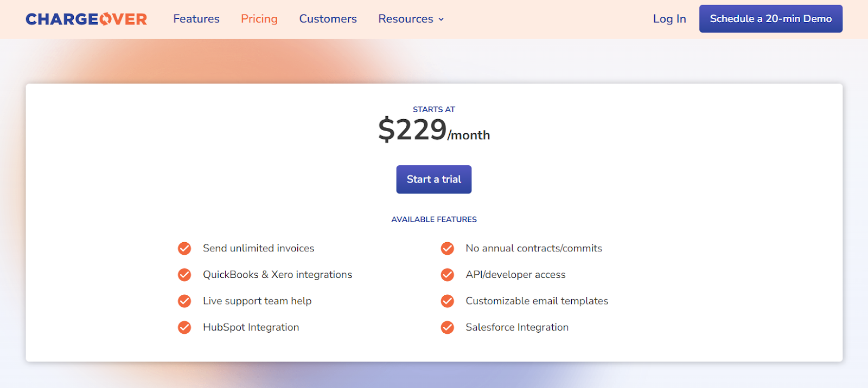Click the AVAILABLE FEATURES heading
Viewport: 868px width, 388px height.
pos(434,219)
